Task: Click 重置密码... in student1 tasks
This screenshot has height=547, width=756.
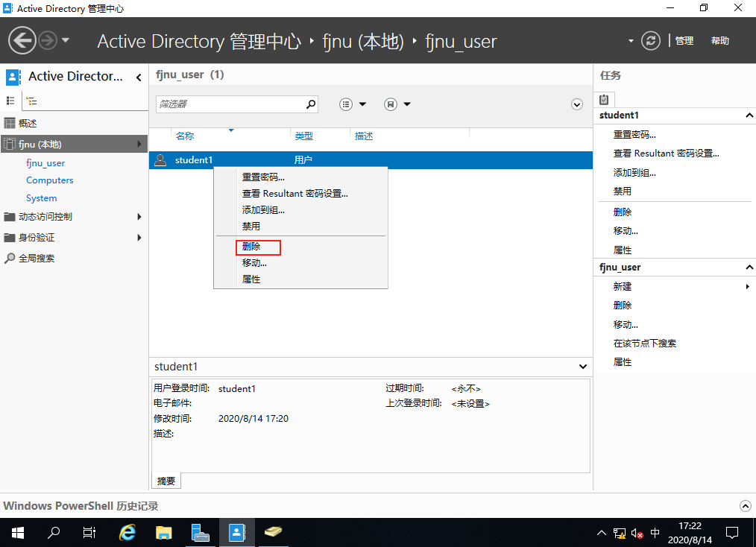Action: (634, 134)
